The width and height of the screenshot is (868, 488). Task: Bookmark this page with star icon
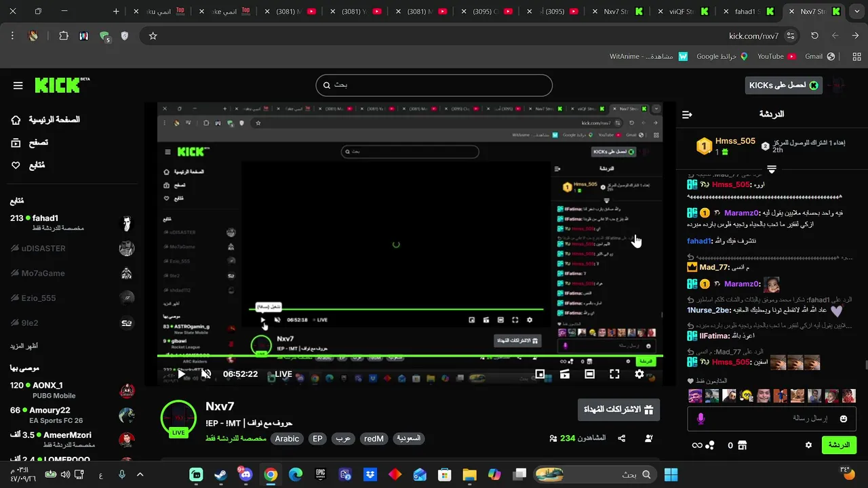(x=153, y=36)
